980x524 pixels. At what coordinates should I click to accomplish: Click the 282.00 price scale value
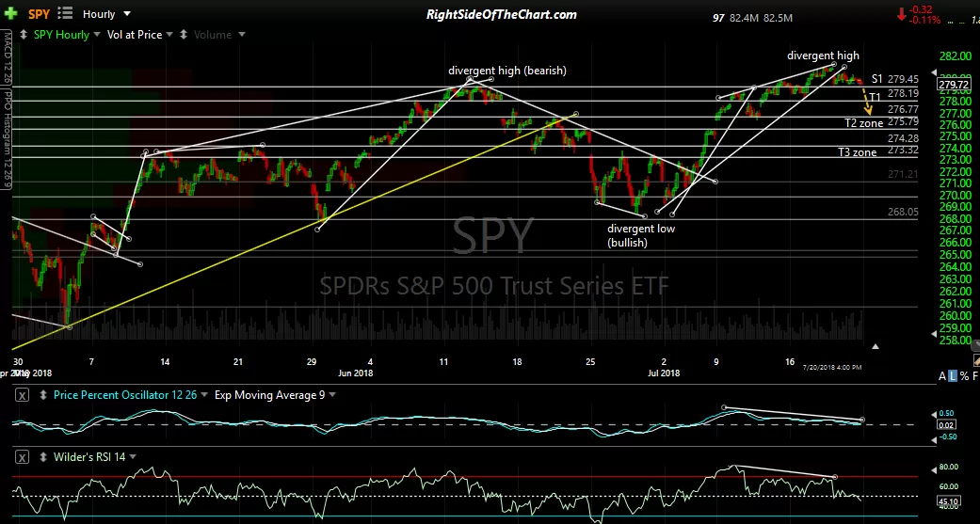click(x=955, y=57)
